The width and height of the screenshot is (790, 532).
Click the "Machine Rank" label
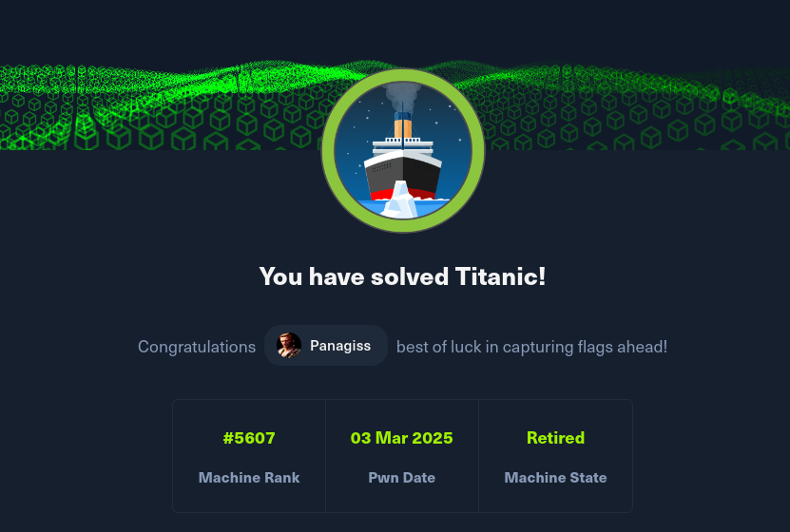pos(249,477)
